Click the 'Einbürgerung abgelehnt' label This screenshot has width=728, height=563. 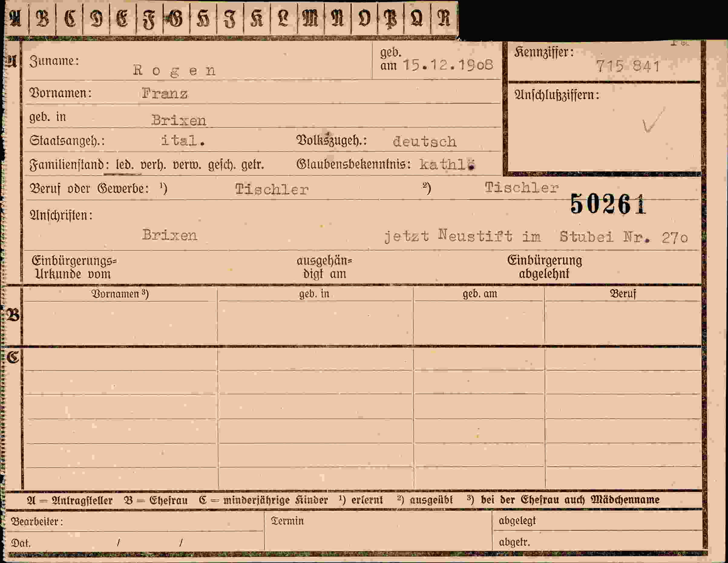pyautogui.click(x=545, y=267)
